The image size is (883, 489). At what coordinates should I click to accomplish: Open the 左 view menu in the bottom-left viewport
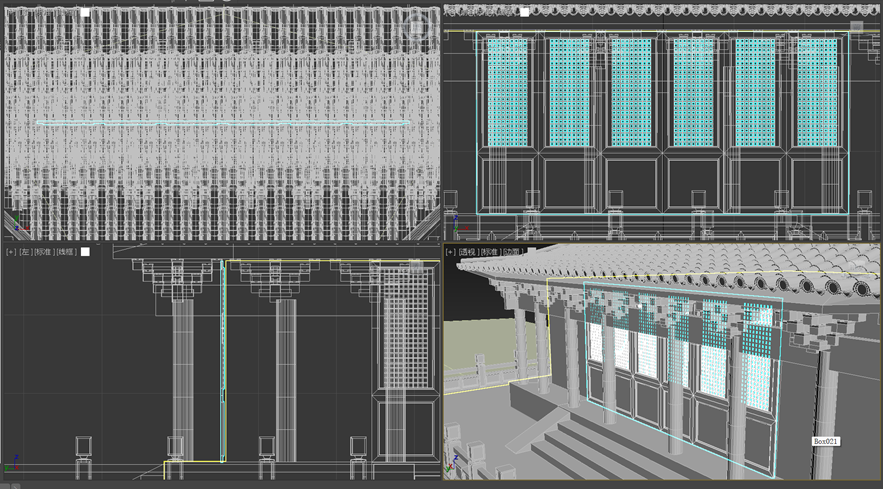pyautogui.click(x=25, y=252)
